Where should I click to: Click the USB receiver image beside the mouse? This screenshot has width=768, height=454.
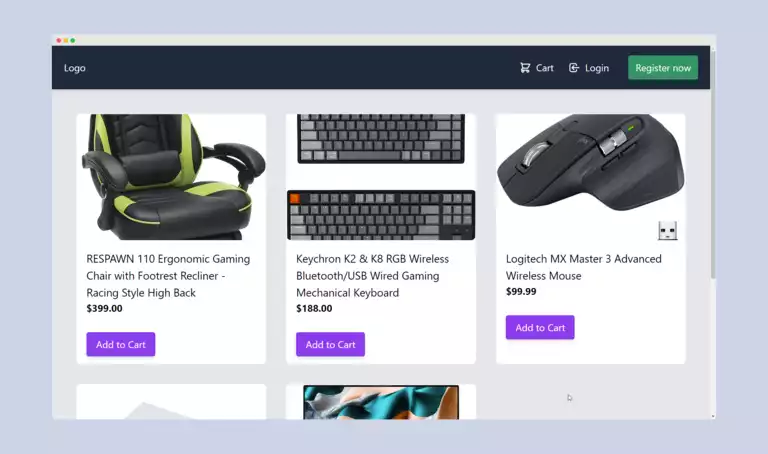(668, 231)
